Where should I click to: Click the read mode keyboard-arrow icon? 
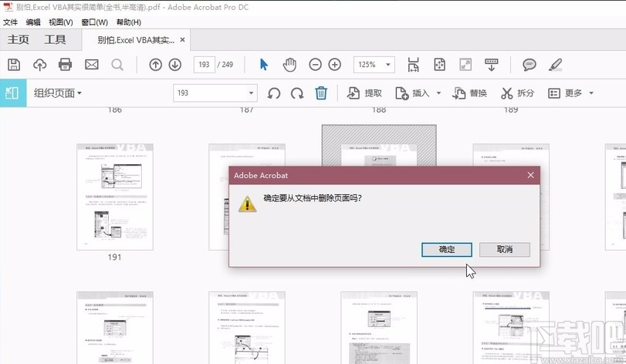(x=492, y=65)
